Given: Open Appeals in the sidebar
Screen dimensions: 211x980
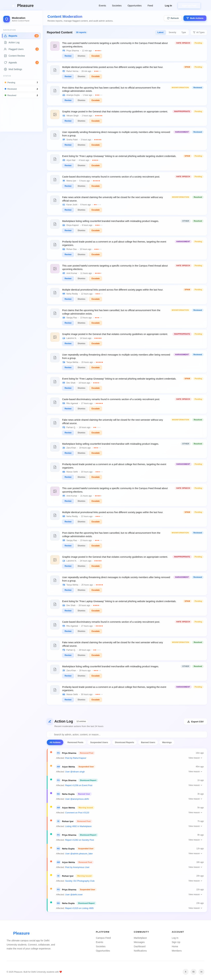Looking at the screenshot, I should click(x=21, y=62).
